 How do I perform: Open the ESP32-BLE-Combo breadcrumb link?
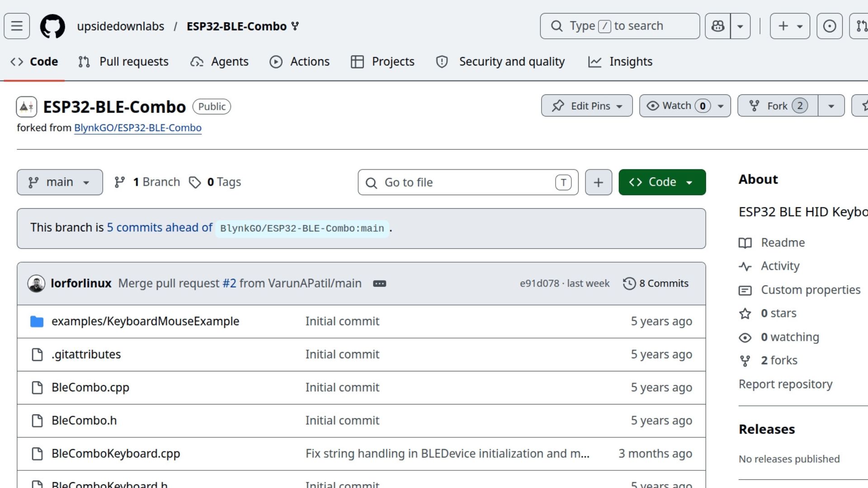point(236,26)
